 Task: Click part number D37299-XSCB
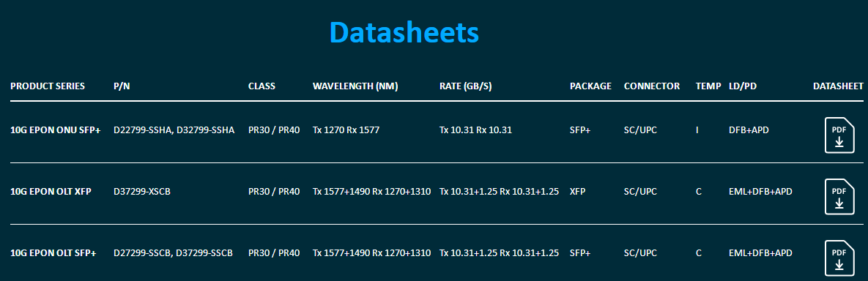[141, 192]
